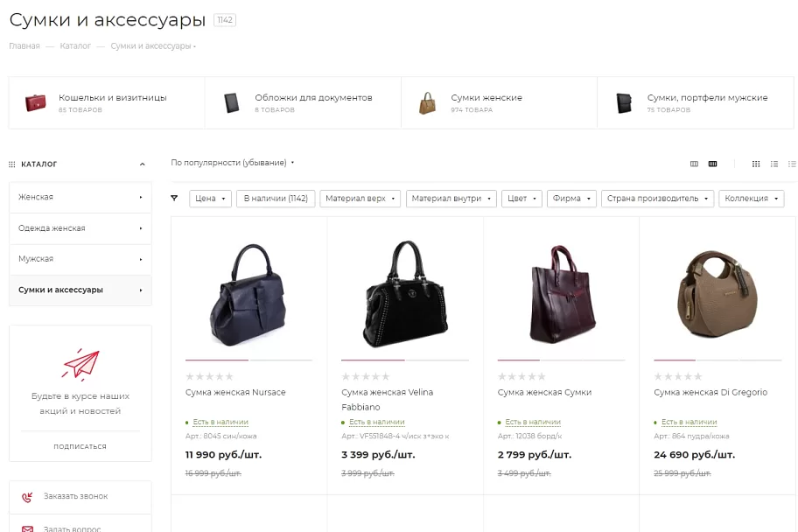
Task: Open the Женская catalog menu item
Action: [x=80, y=198]
